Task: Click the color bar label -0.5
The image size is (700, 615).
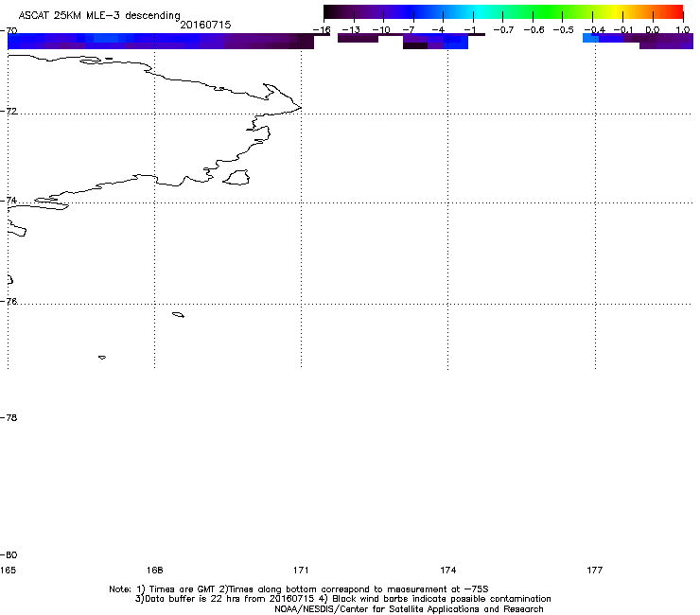Action: click(563, 30)
